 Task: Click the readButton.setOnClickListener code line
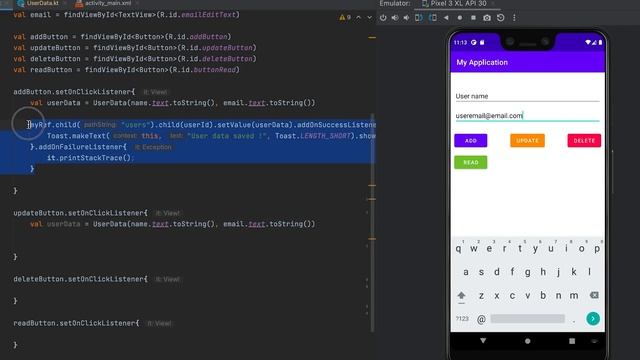pyautogui.click(x=76, y=323)
